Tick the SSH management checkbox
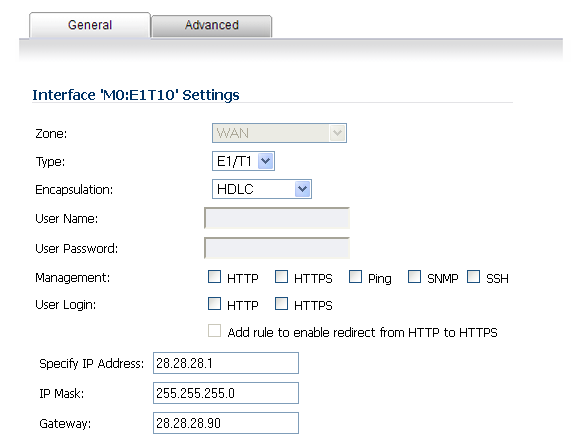 click(474, 277)
